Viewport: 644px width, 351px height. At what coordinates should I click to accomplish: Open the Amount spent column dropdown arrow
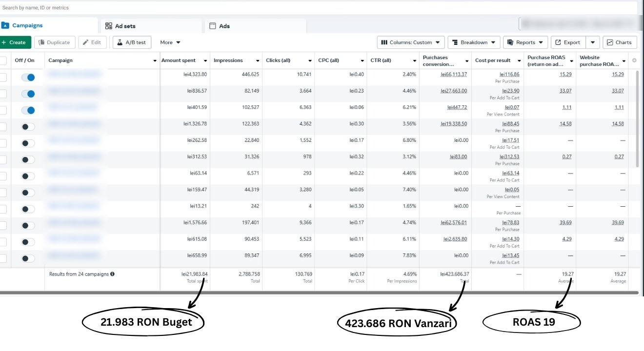[x=205, y=61]
